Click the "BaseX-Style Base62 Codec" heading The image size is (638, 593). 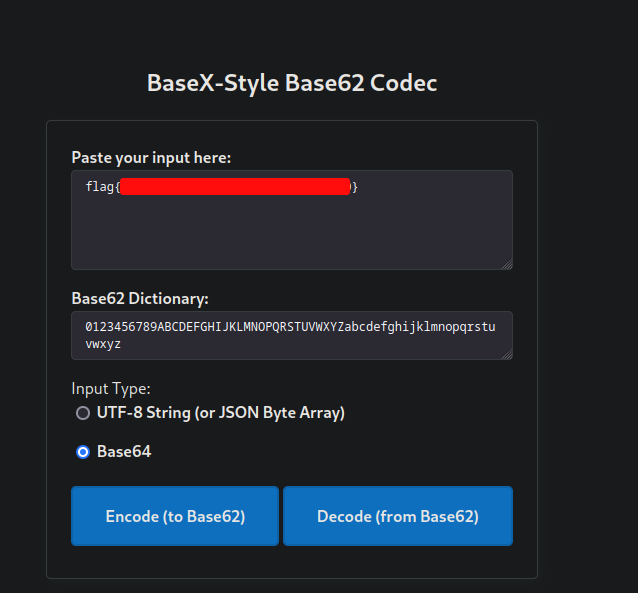click(x=292, y=83)
